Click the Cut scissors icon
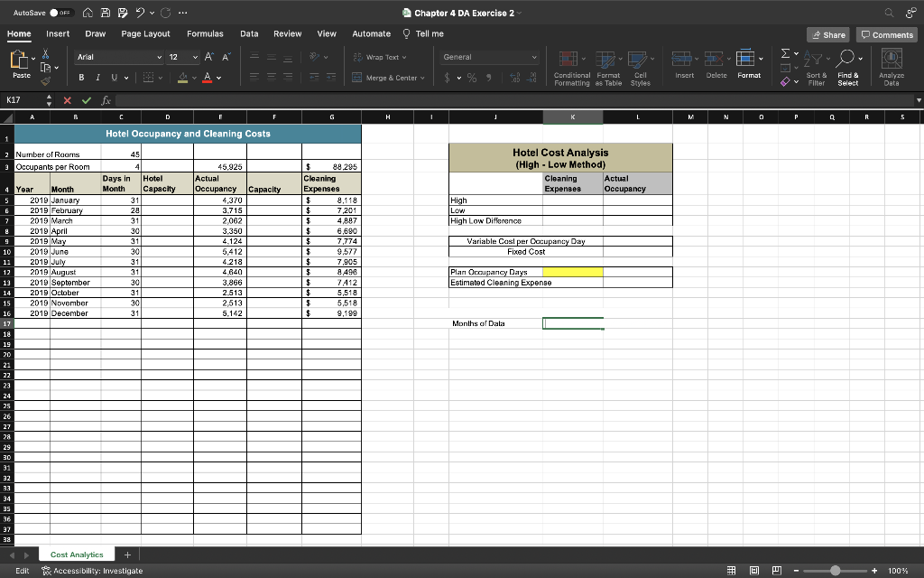Image resolution: width=924 pixels, height=578 pixels. [46, 55]
